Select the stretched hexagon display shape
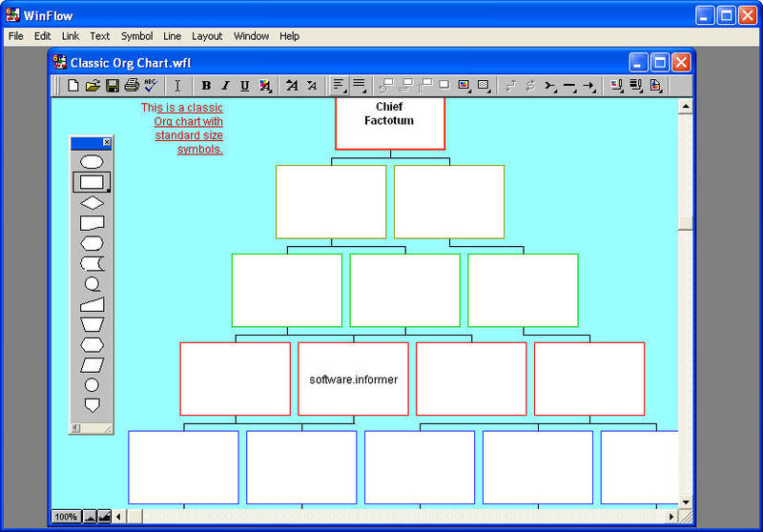The height and width of the screenshot is (532, 763). click(92, 243)
